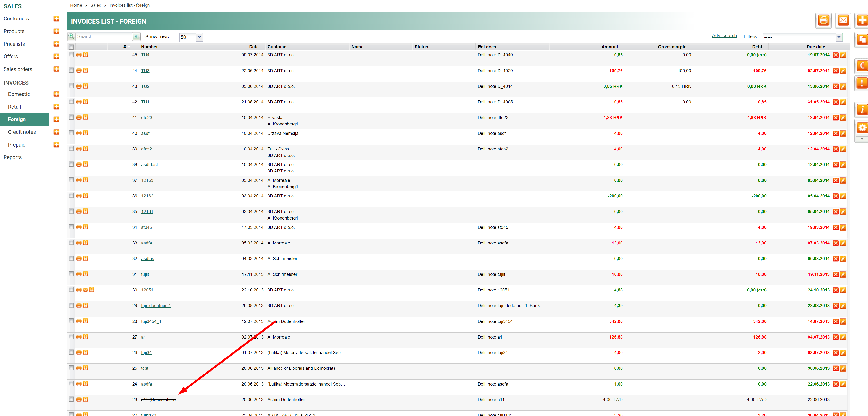Click the euro currency icon on the right sidebar
The image size is (868, 416).
tap(862, 66)
